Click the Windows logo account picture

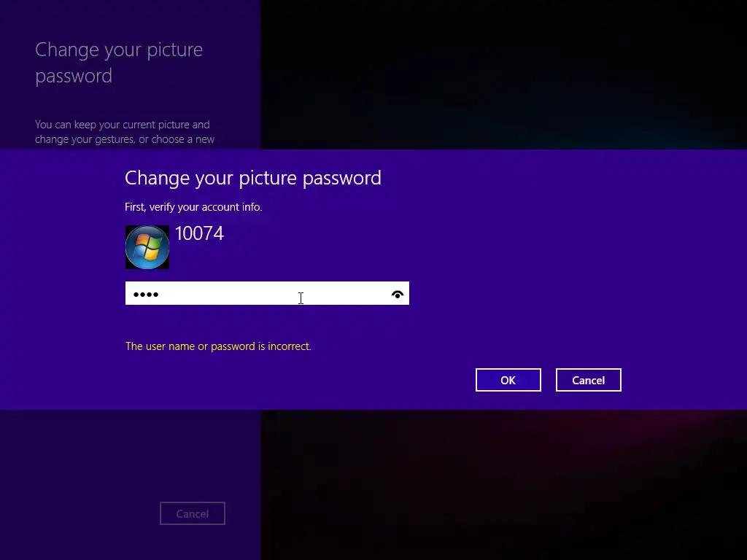147,247
